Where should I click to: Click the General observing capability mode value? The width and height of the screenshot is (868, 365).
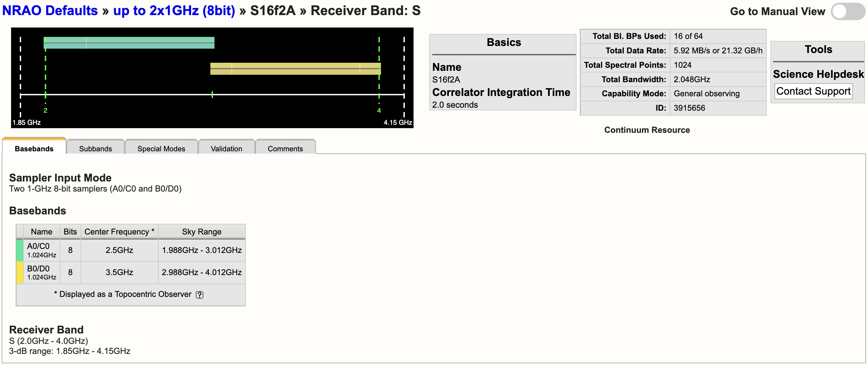tap(706, 93)
